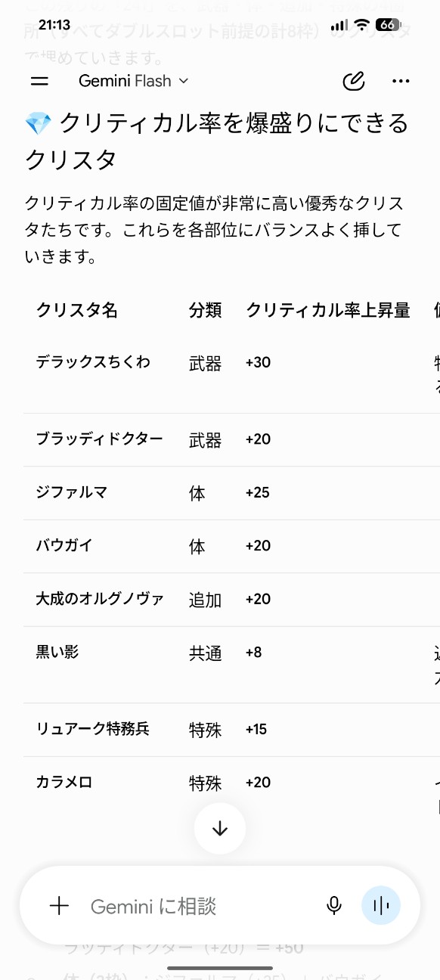Tap the デラックスちくわ table row
This screenshot has width=440, height=980.
(231, 374)
